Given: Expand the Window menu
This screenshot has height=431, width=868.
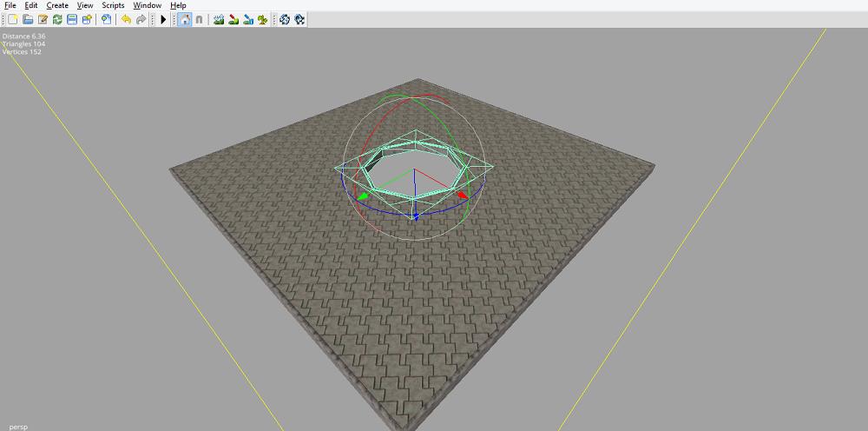Looking at the screenshot, I should pos(147,5).
